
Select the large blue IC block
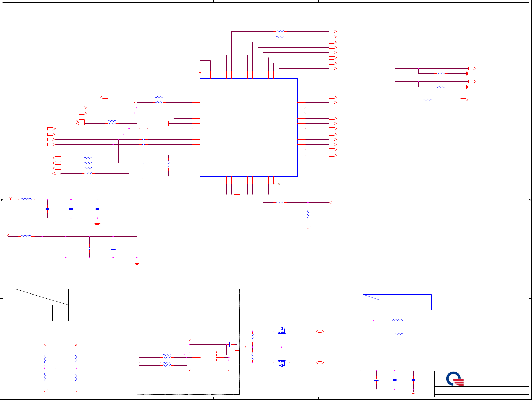249,127
